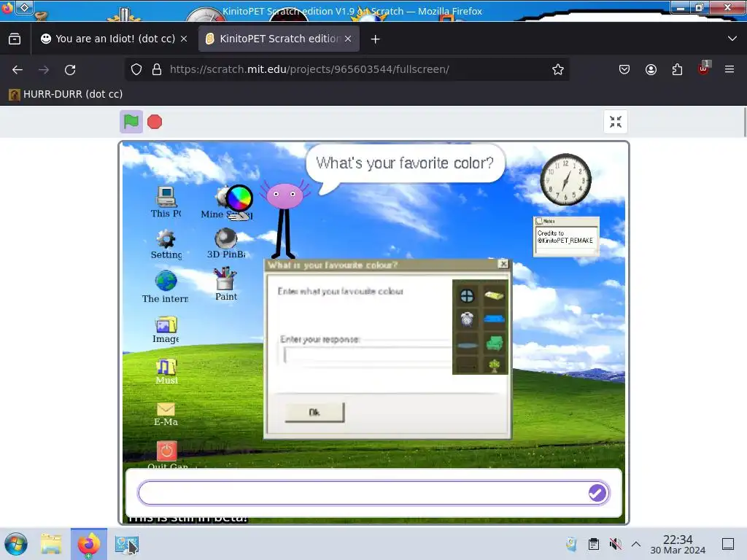Click the 22:34 taskbar clock
Viewport: 747px width, 560px height.
(x=678, y=544)
